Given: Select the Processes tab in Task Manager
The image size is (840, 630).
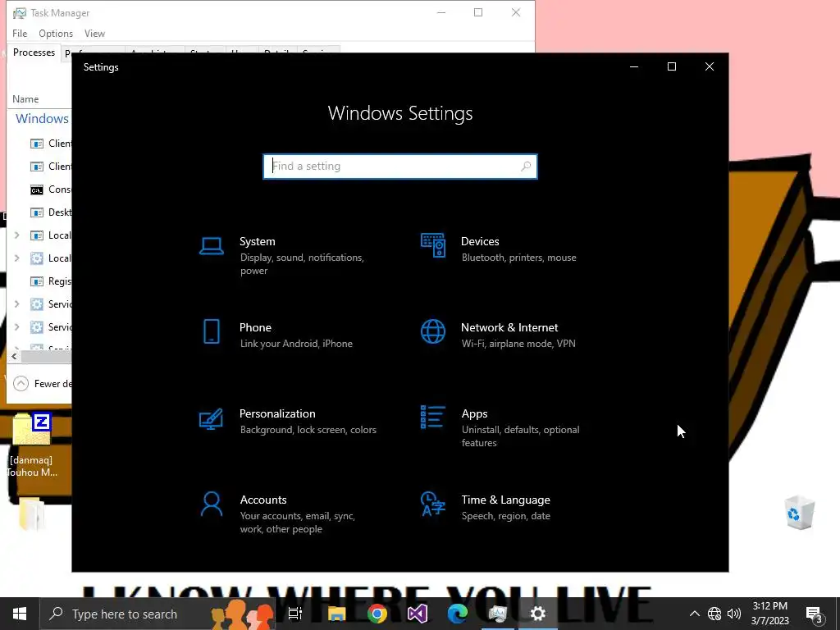Looking at the screenshot, I should pyautogui.click(x=34, y=52).
